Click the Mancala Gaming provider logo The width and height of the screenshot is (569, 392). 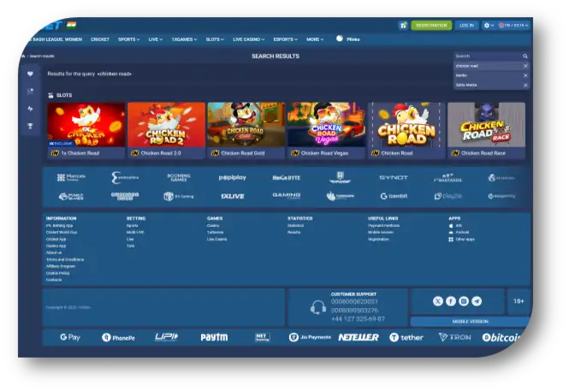[71, 177]
